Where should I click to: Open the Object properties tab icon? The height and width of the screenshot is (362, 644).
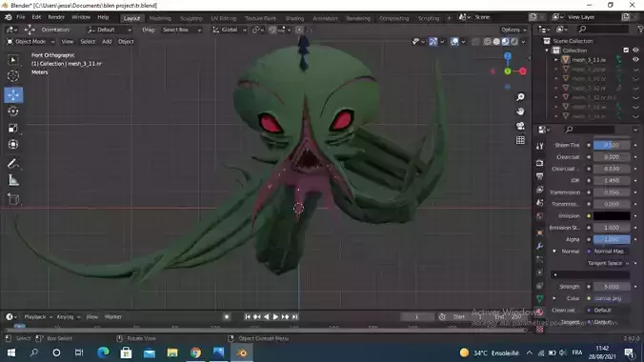pyautogui.click(x=539, y=233)
